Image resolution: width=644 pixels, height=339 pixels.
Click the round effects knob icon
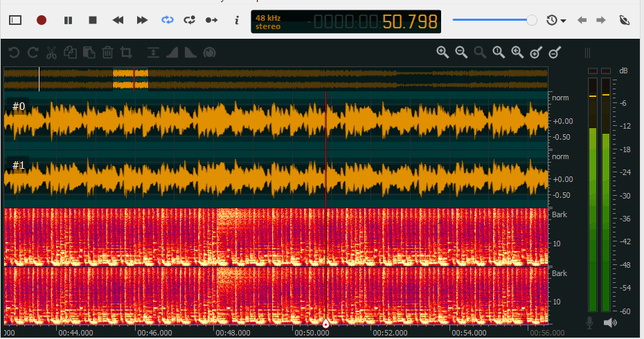(209, 53)
